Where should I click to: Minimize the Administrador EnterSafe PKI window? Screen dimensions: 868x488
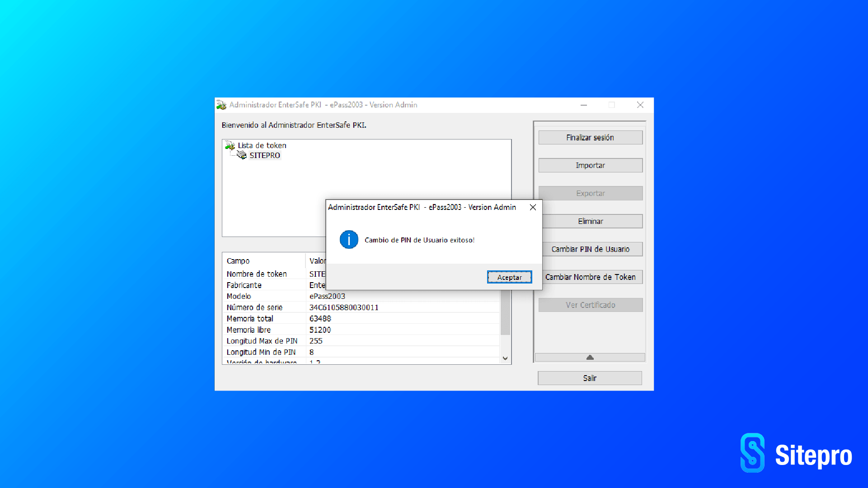584,105
